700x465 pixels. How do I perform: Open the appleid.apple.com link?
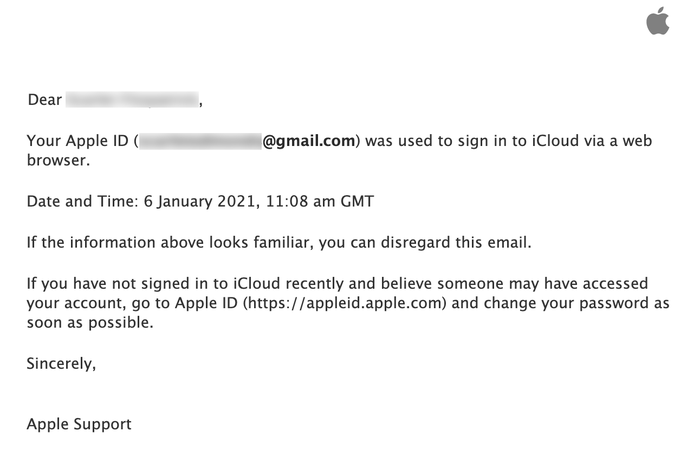point(344,303)
